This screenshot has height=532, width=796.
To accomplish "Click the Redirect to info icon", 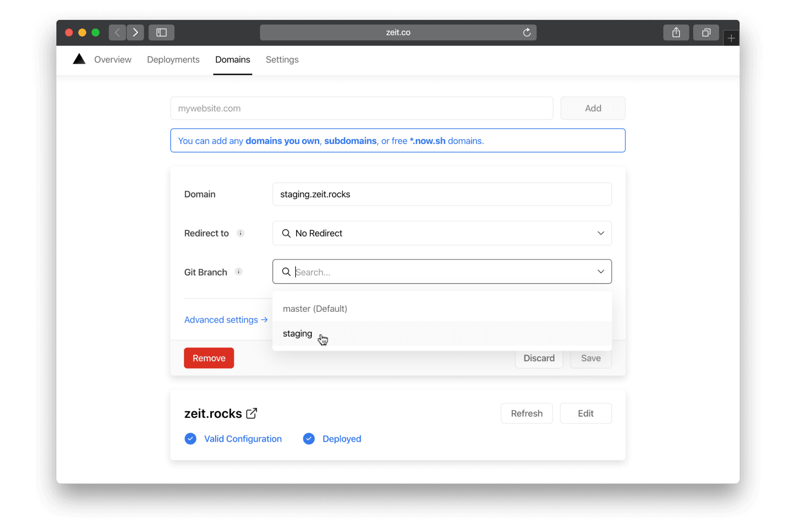I will 240,233.
